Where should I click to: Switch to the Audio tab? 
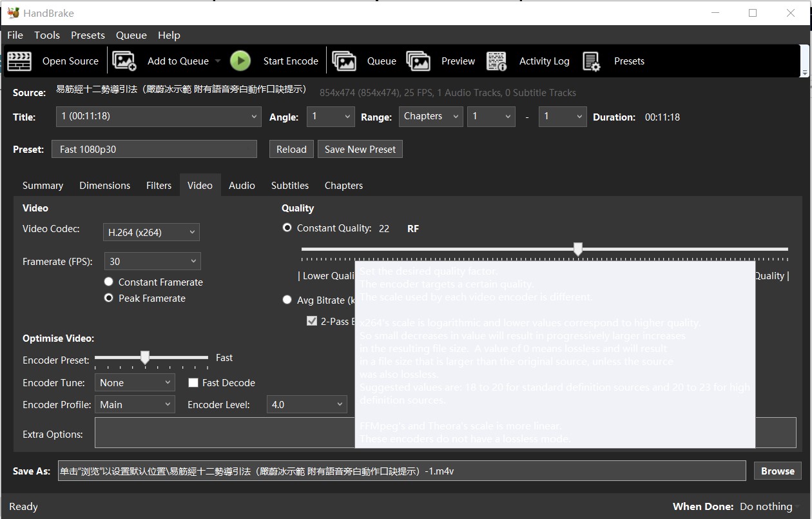tap(242, 185)
